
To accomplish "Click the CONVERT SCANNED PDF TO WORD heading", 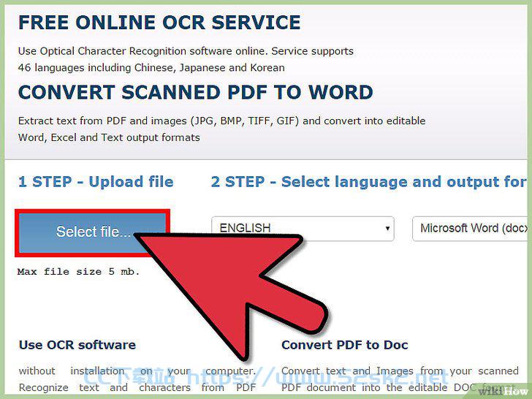I will pyautogui.click(x=195, y=92).
